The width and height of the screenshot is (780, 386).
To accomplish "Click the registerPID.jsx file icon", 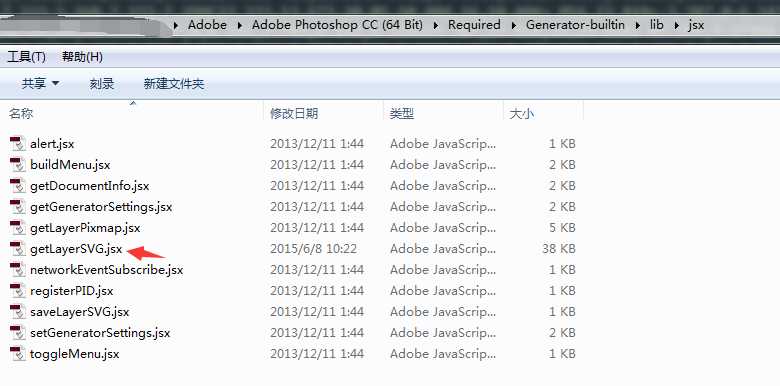I will [x=17, y=290].
